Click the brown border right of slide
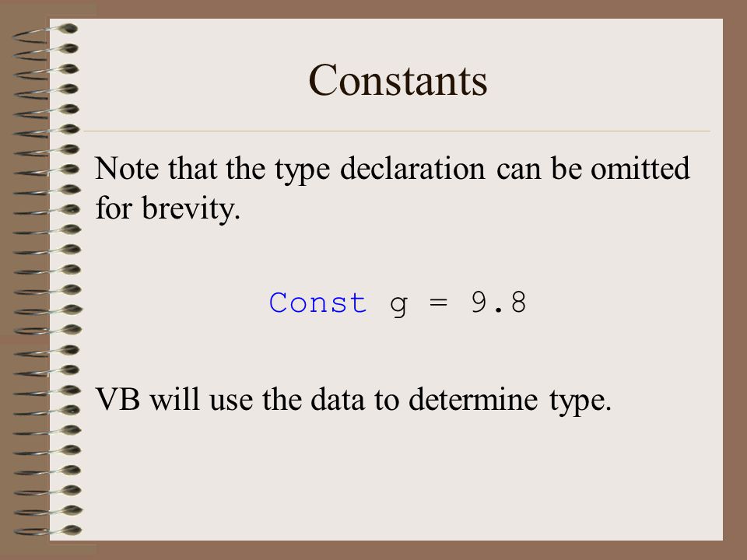 pos(735,280)
